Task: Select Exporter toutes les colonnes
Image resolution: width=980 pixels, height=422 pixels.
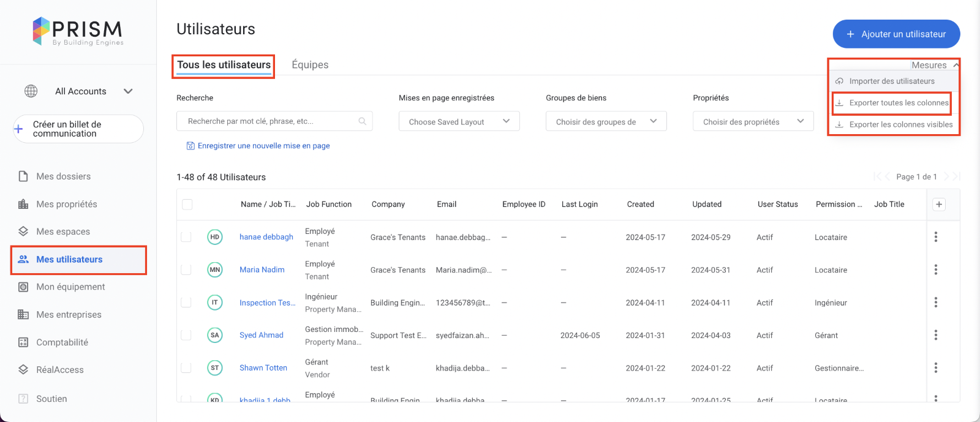Action: 898,103
